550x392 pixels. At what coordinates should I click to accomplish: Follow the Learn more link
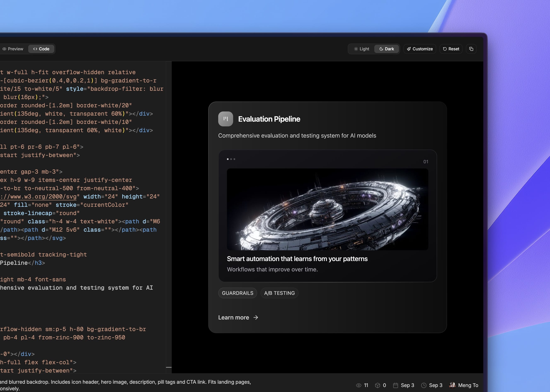tap(234, 317)
